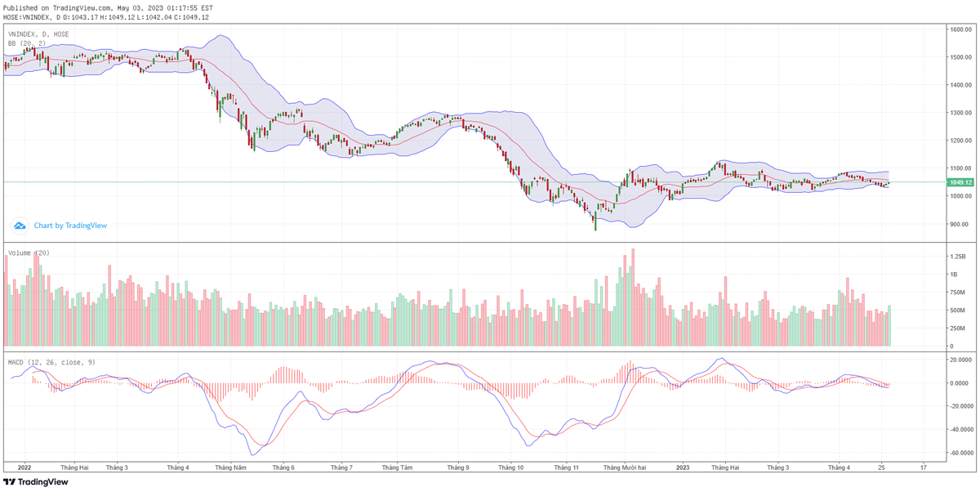Open the "Chart by TradingView" link text
This screenshot has height=492, width=980.
tap(70, 226)
